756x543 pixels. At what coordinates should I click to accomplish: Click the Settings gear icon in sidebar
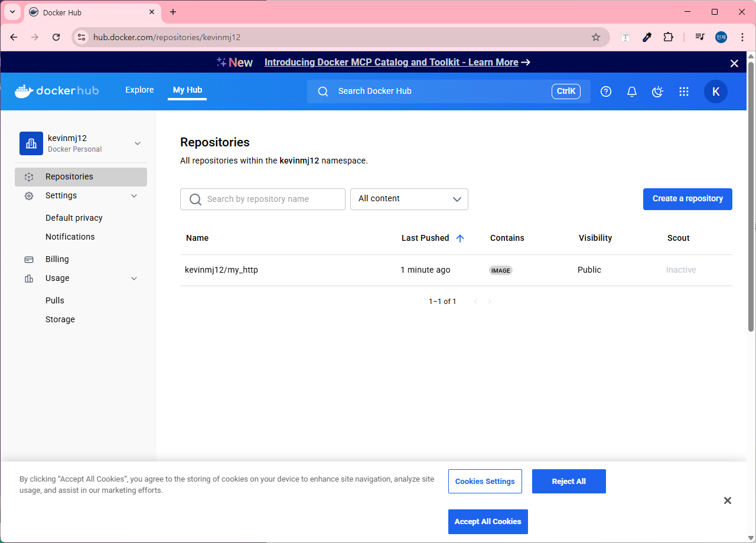point(29,196)
